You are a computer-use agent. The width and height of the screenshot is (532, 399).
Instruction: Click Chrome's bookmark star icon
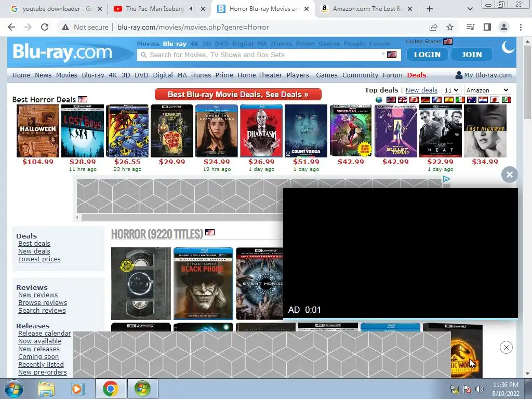[449, 27]
